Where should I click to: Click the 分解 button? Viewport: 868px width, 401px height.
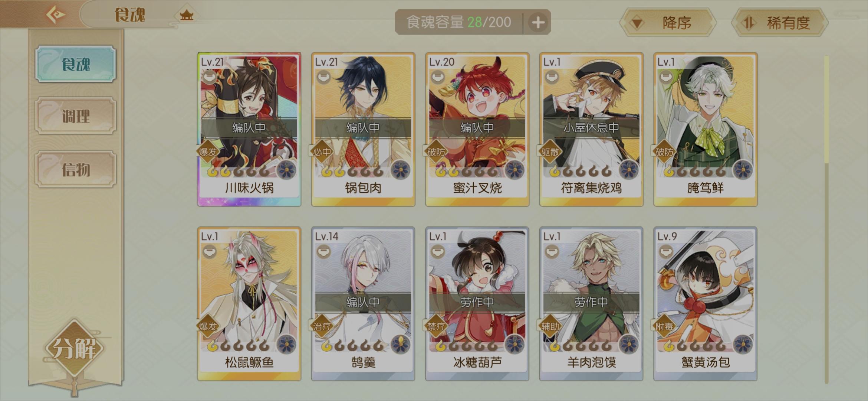74,348
